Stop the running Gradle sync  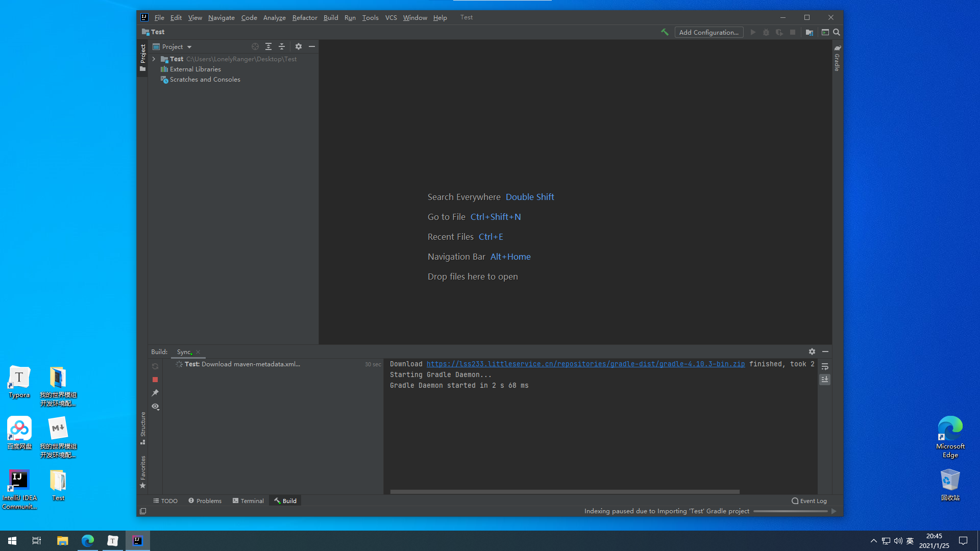[x=155, y=380]
